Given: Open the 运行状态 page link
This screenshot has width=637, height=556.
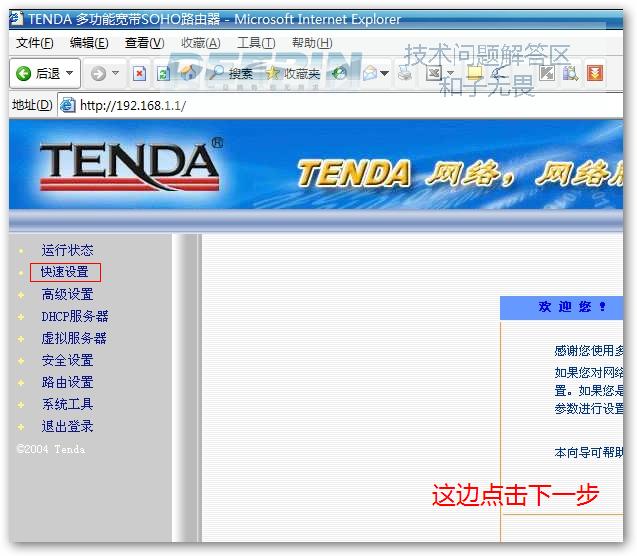Looking at the screenshot, I should click(67, 250).
